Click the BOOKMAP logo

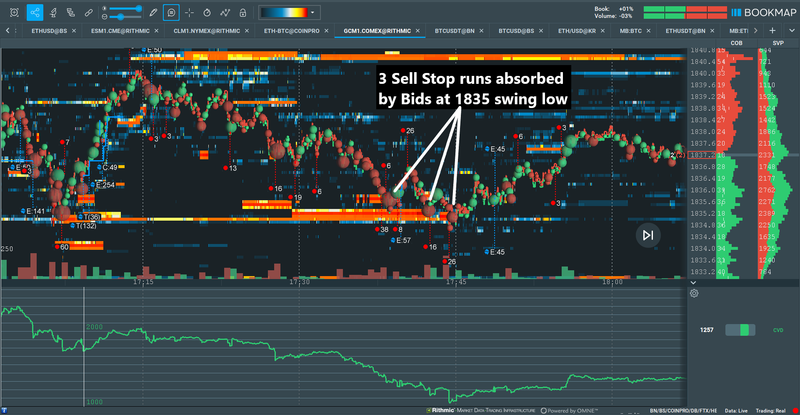click(763, 12)
